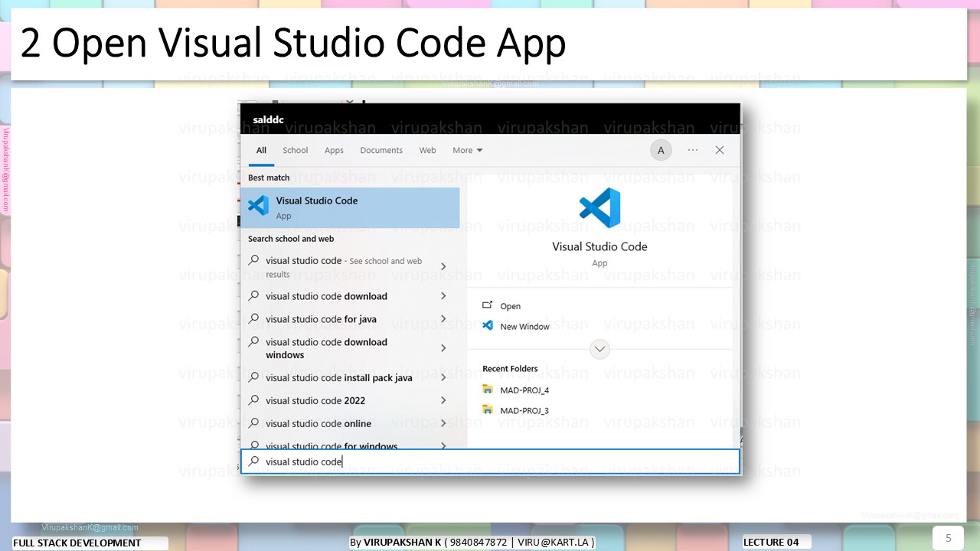Open recent folder MAD-PROJ_3
This screenshot has height=551, width=980.
point(524,410)
